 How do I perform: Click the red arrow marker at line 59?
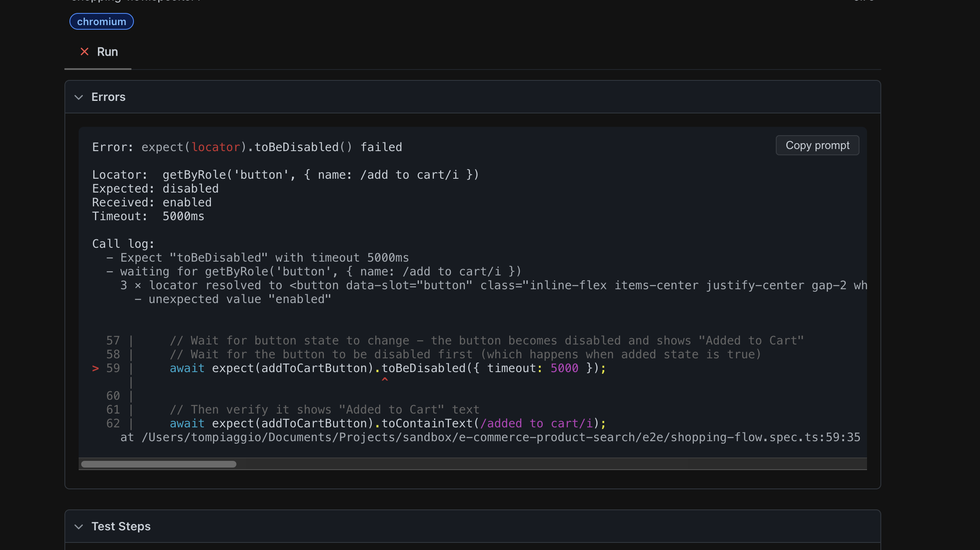click(95, 368)
